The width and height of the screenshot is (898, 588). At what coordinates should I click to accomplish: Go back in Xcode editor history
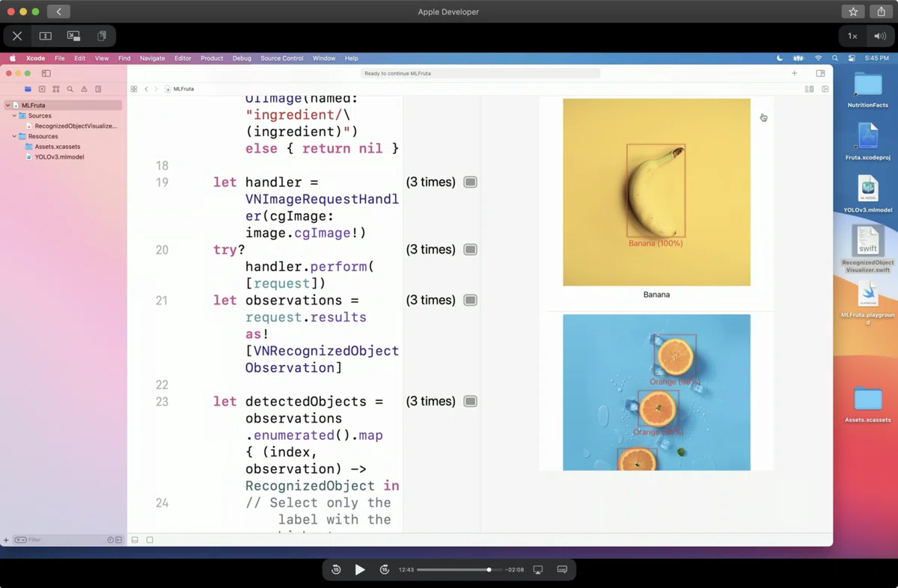(147, 89)
